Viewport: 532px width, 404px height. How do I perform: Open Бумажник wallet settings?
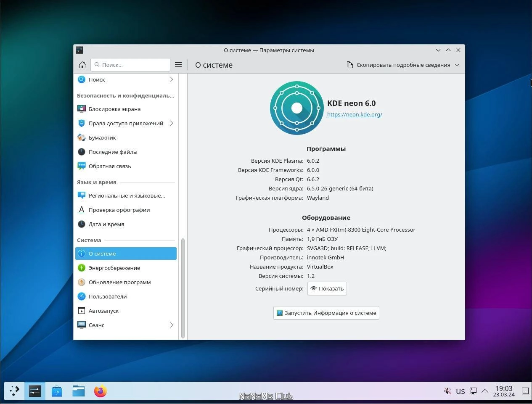[126, 137]
